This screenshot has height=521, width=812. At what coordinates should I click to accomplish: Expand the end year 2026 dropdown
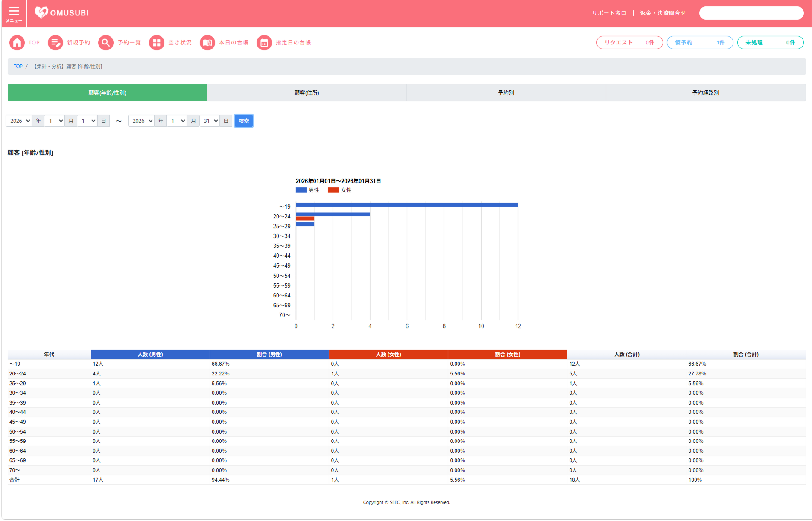click(141, 121)
